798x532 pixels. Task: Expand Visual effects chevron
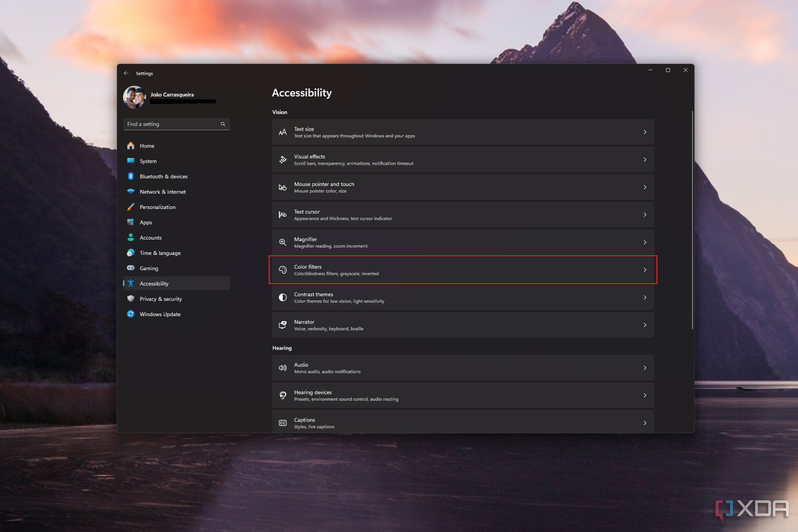point(645,160)
